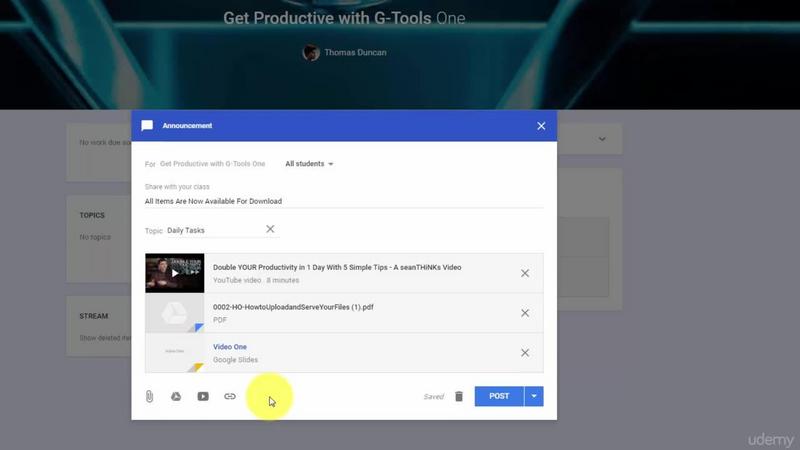Click the Get Productive with G-Tools One class title

tap(344, 18)
